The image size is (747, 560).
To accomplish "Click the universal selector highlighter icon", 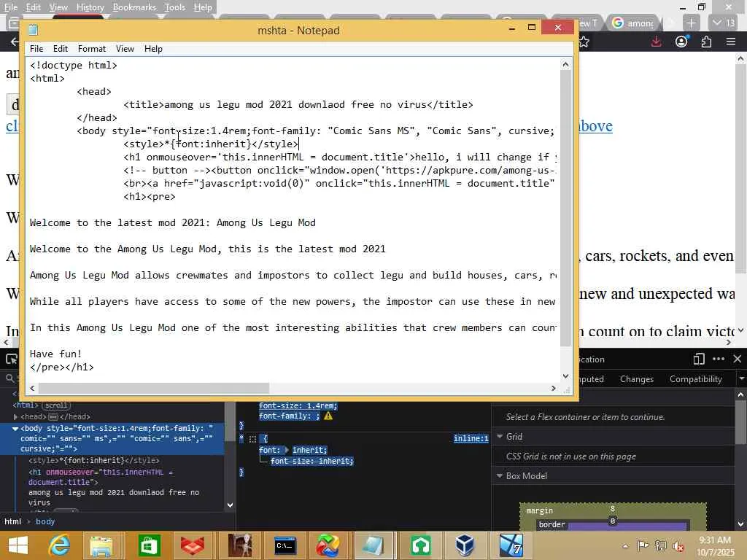I will [252, 439].
